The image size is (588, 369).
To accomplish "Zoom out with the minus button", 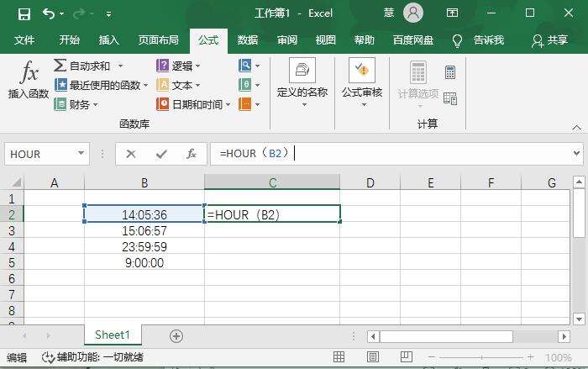I will coord(432,357).
